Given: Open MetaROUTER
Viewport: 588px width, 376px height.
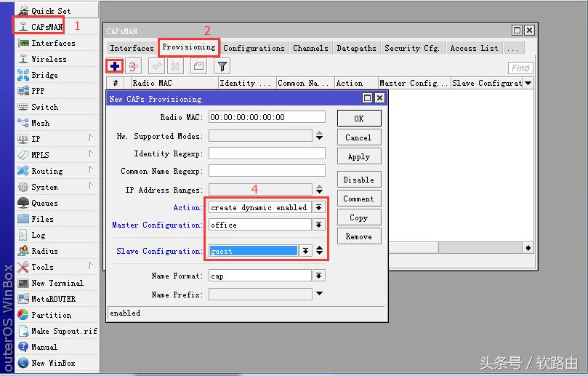Looking at the screenshot, I should coord(57,299).
